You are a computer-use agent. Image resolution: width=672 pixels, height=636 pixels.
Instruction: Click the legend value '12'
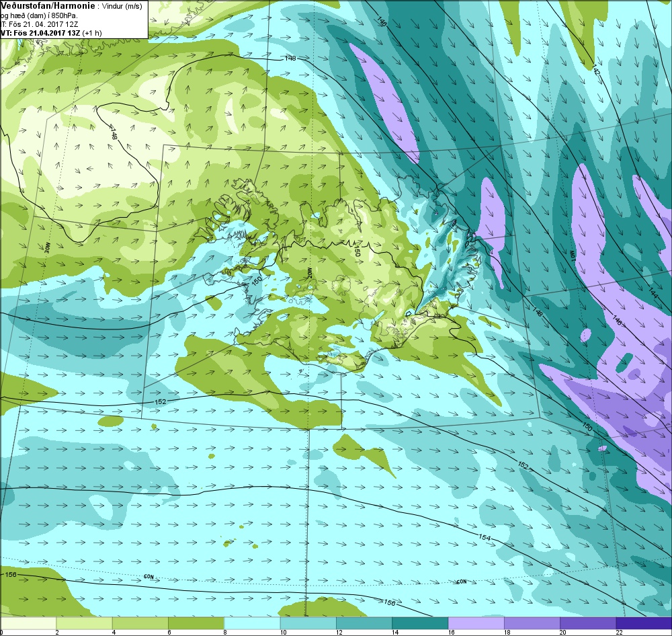coord(339,632)
